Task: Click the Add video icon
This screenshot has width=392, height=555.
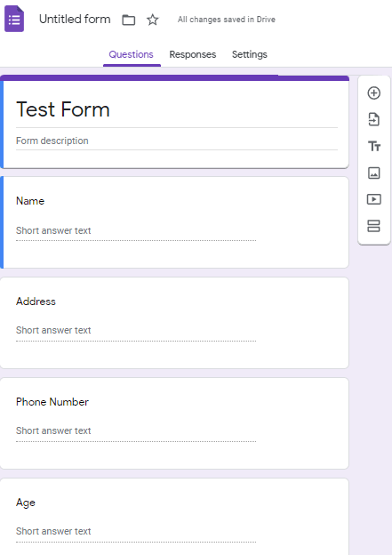Action: click(x=374, y=199)
